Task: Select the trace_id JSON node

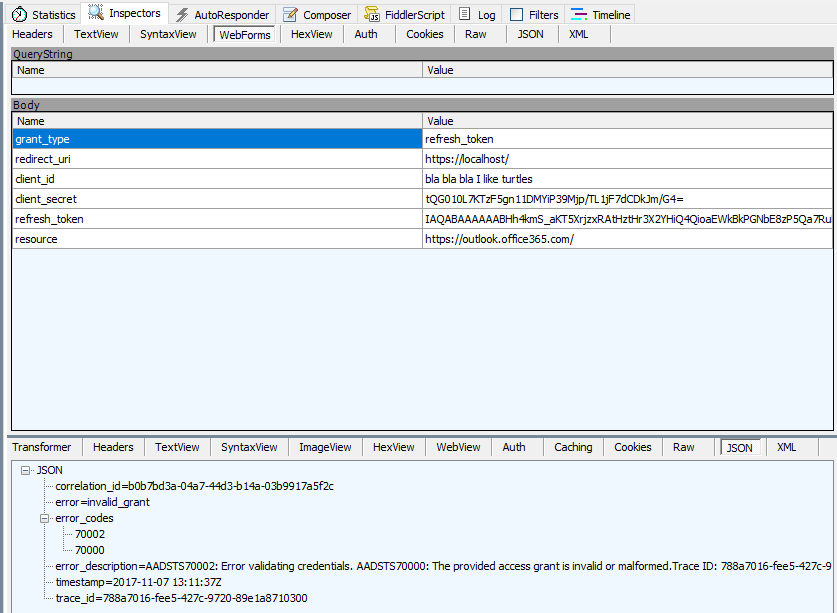Action: [x=181, y=599]
